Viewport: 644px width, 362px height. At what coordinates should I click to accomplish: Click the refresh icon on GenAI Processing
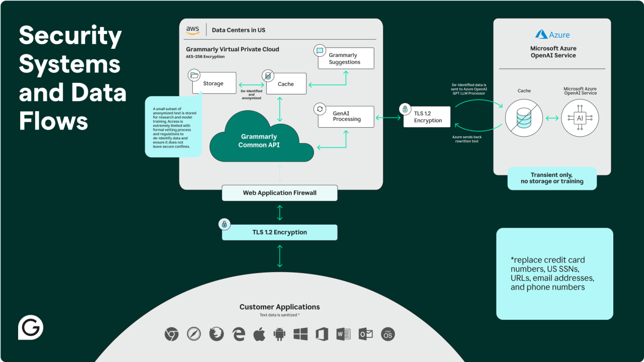click(x=319, y=109)
